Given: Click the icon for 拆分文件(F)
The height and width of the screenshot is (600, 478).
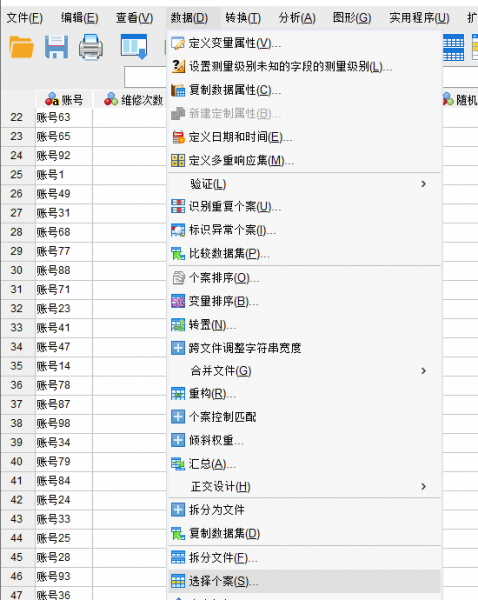Looking at the screenshot, I should click(x=178, y=558).
